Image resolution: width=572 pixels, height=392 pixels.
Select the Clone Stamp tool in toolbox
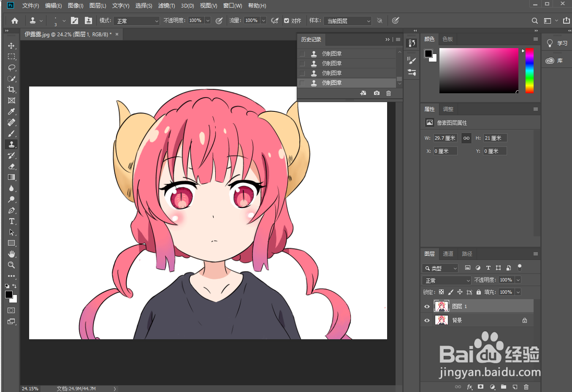(11, 144)
